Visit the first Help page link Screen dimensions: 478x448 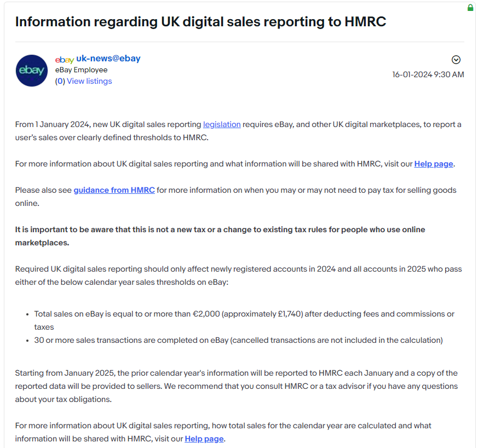click(433, 164)
